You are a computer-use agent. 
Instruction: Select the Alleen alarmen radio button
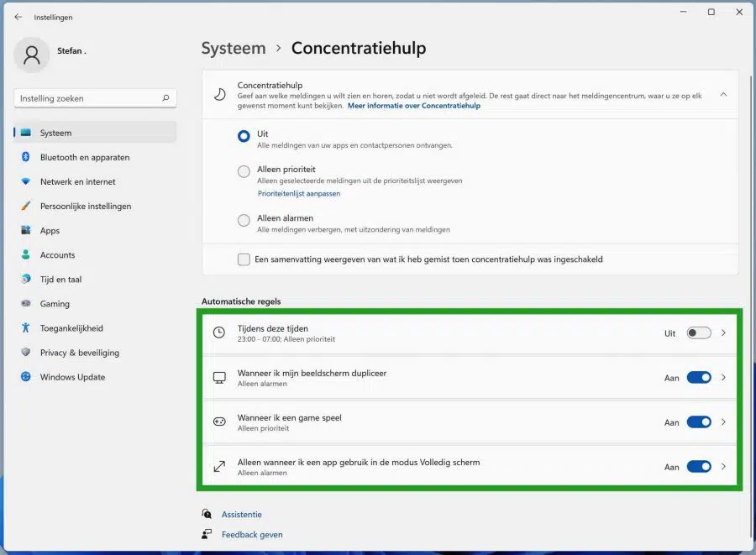[x=244, y=220]
